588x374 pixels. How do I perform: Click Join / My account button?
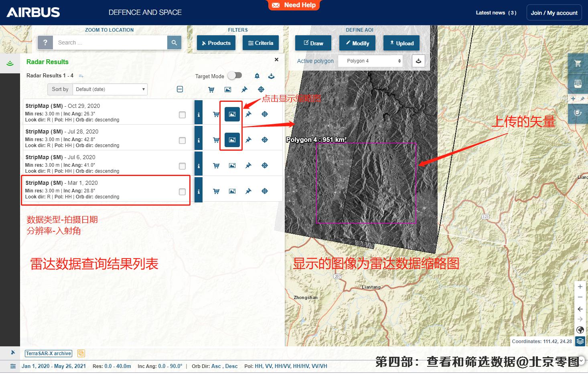click(x=554, y=13)
